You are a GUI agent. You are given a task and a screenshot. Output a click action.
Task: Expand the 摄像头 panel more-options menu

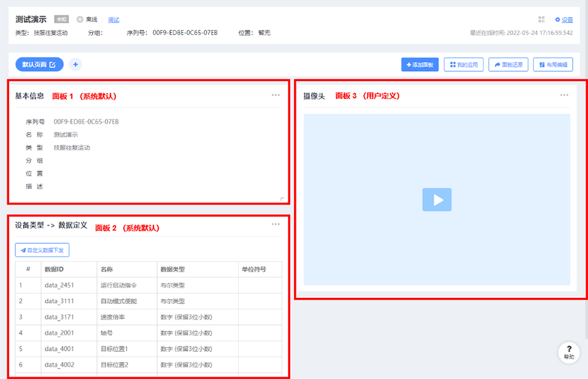click(564, 95)
